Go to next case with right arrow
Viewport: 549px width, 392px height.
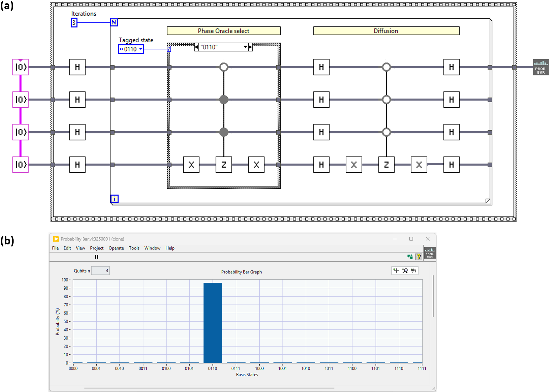(250, 47)
